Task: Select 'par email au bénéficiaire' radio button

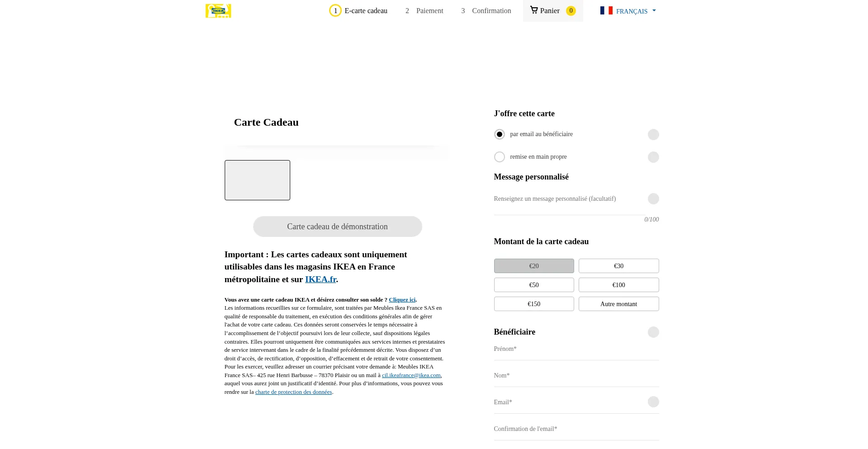Action: [x=499, y=134]
